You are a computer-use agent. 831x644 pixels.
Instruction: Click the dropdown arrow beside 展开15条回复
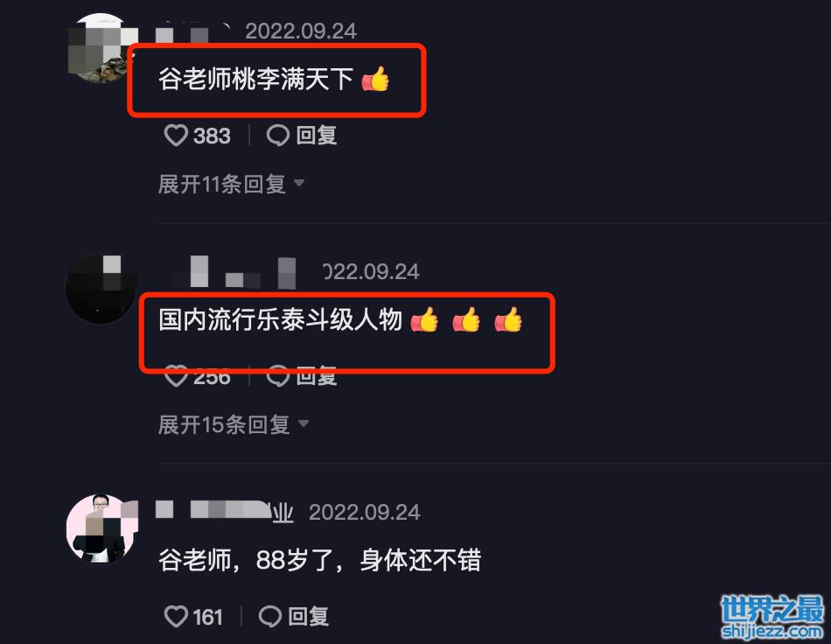coord(304,423)
